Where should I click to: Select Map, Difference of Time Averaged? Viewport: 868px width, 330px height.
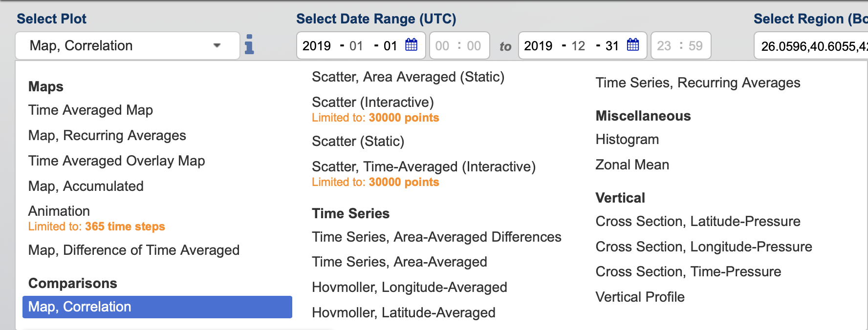click(x=134, y=250)
